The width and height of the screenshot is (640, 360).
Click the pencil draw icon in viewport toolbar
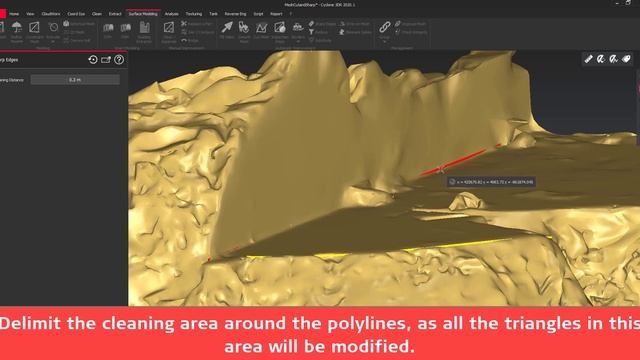click(x=588, y=59)
